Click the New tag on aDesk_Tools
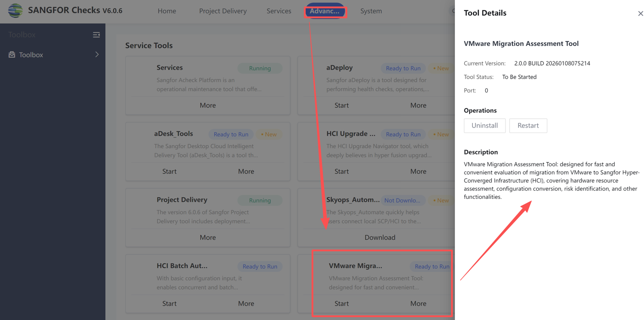The height and width of the screenshot is (320, 644). (x=269, y=134)
